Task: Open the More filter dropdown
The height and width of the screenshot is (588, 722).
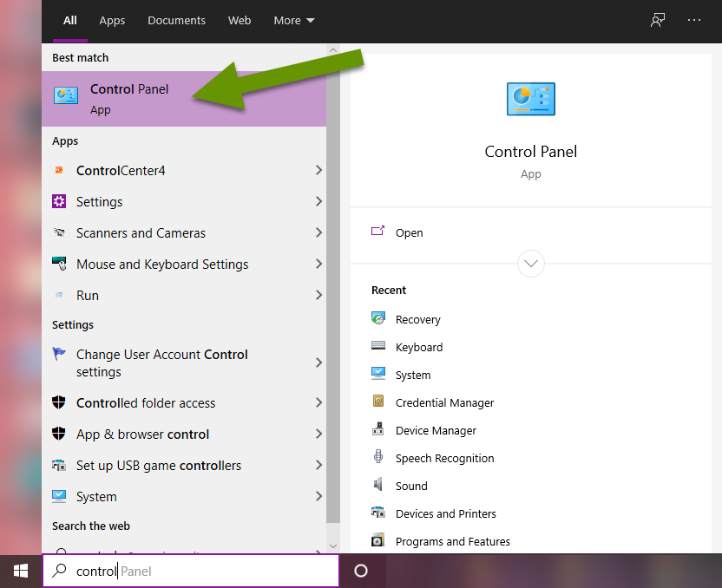Action: (294, 20)
